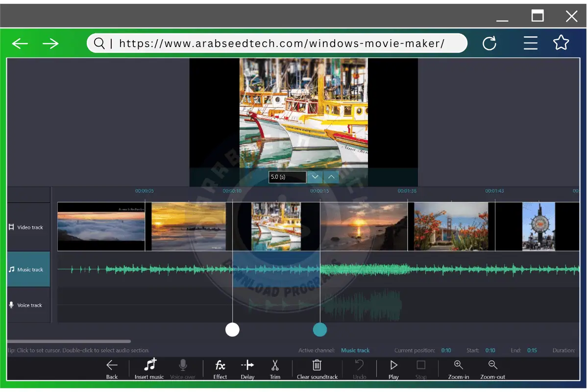
Task: Click the white selection start handle
Action: coord(232,330)
